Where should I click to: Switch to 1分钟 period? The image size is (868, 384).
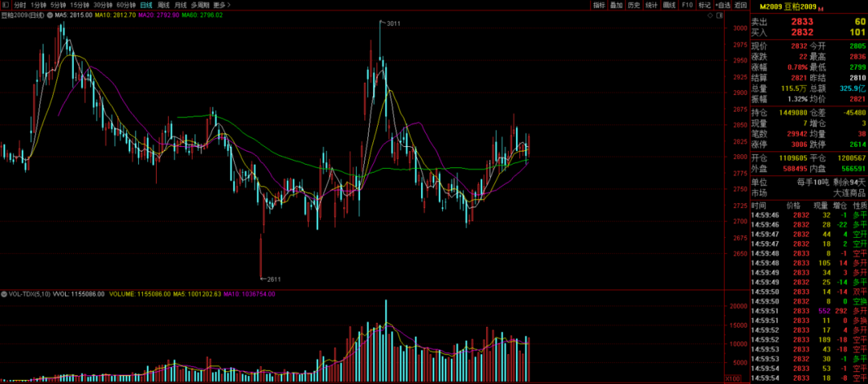39,5
